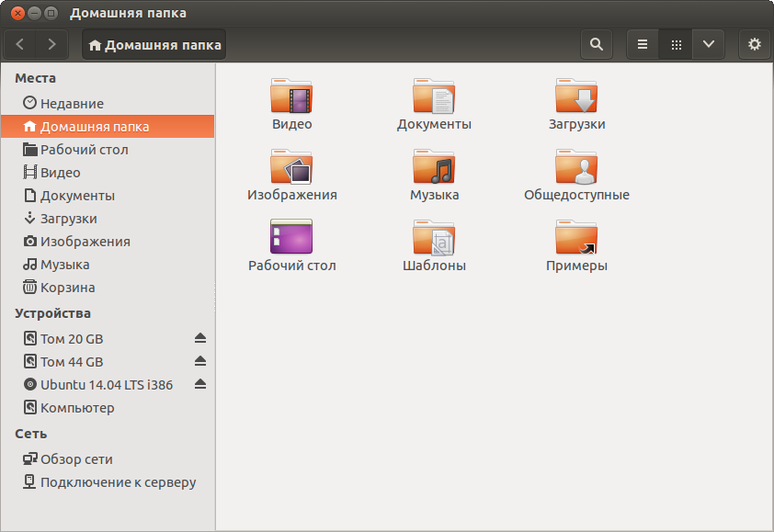Open the Шаблоны folder icon
Screen dimensions: 774x532
434,237
